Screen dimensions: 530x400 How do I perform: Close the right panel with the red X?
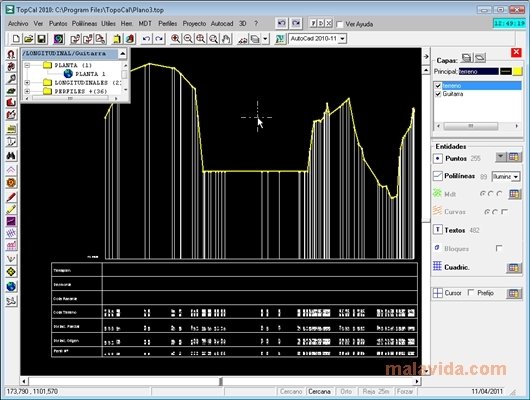click(x=516, y=52)
